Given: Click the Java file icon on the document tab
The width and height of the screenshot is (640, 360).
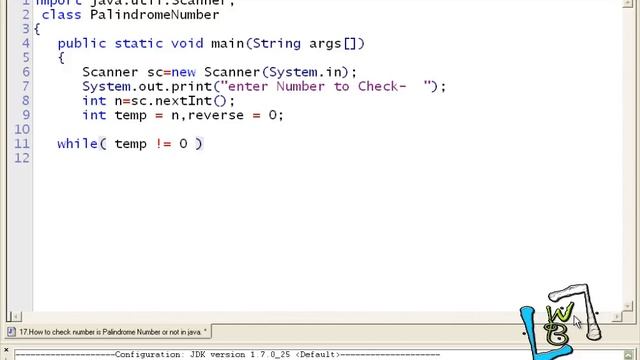Looking at the screenshot, I should tap(11, 332).
